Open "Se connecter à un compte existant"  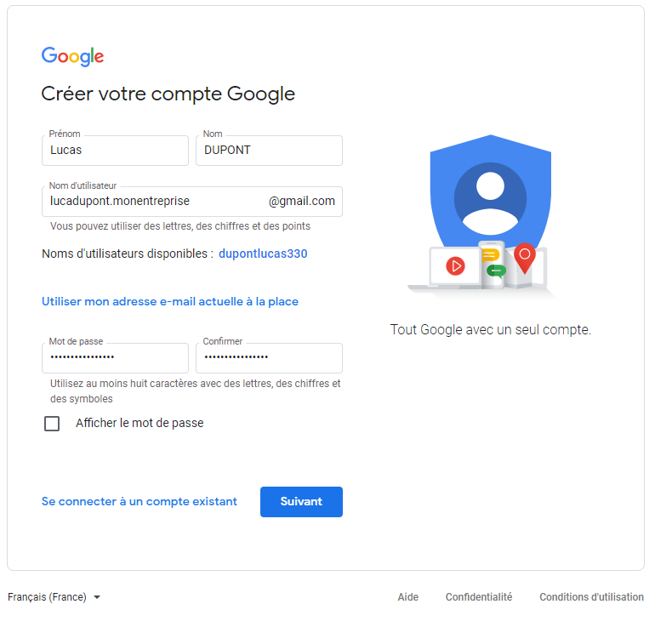[x=140, y=502]
